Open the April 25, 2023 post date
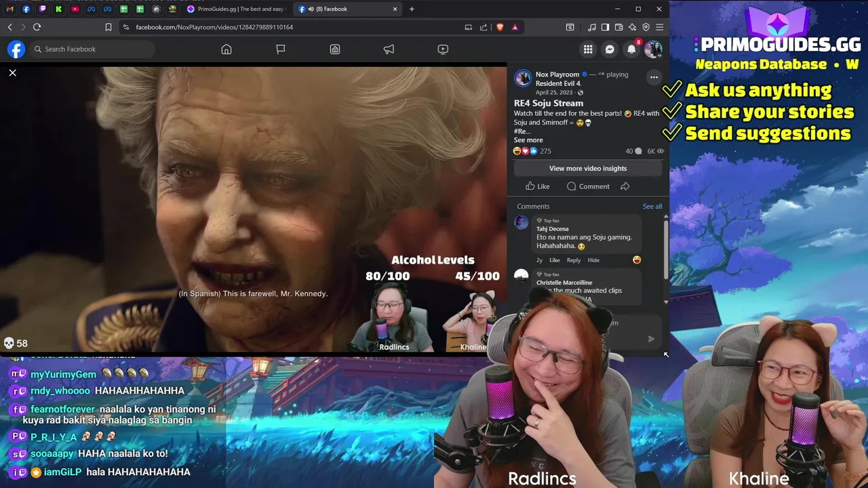The width and height of the screenshot is (868, 488). [554, 92]
